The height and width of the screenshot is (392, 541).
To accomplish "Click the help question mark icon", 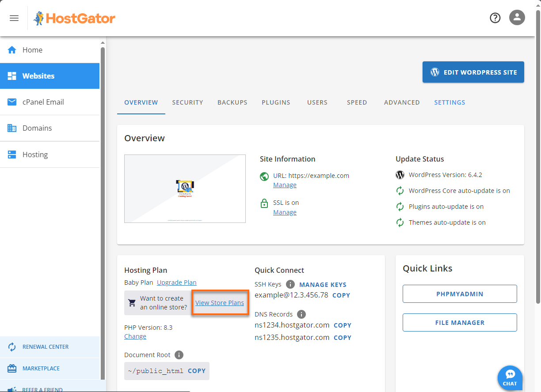I will [495, 18].
